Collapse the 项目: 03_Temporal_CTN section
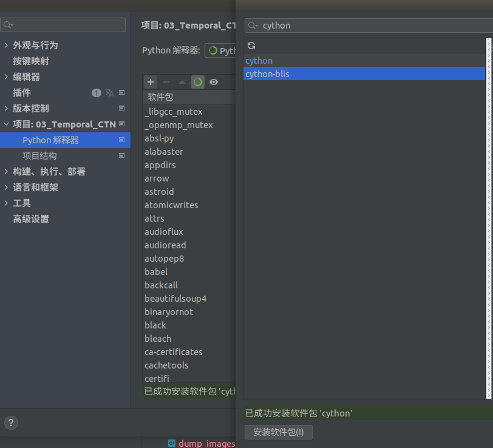This screenshot has width=493, height=448. [x=6, y=124]
